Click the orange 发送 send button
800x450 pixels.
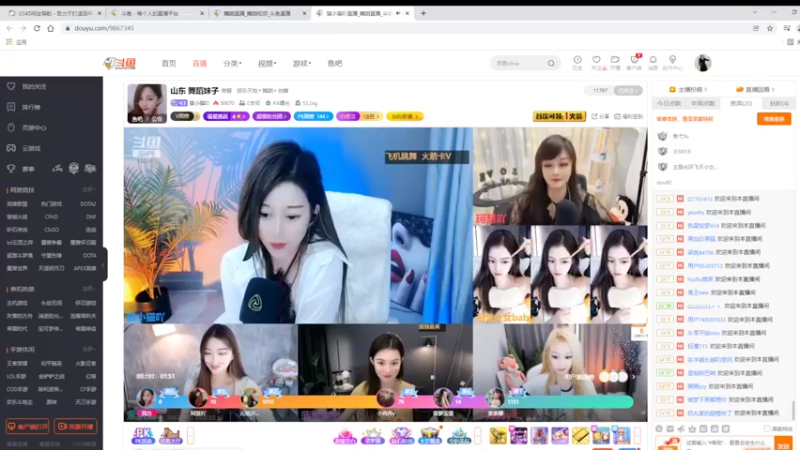click(783, 443)
